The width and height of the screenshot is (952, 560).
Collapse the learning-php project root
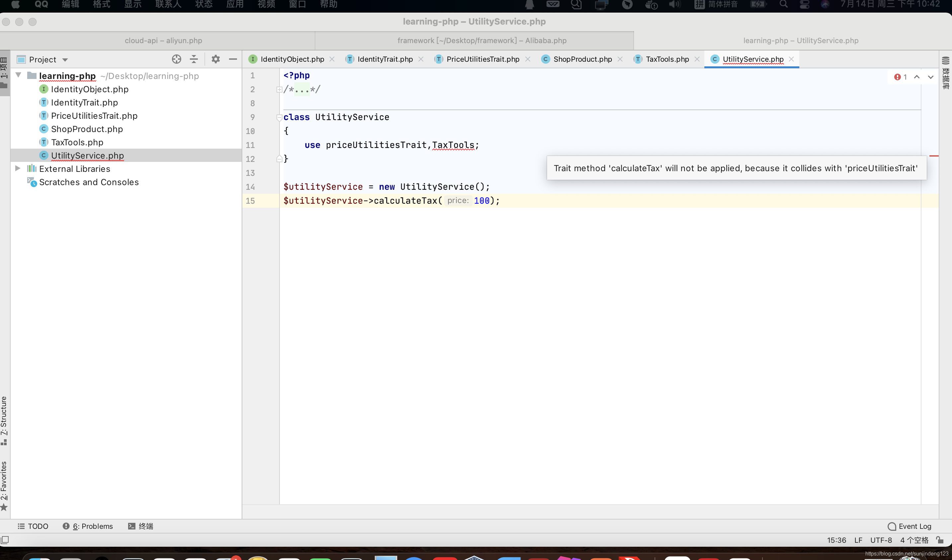point(18,76)
